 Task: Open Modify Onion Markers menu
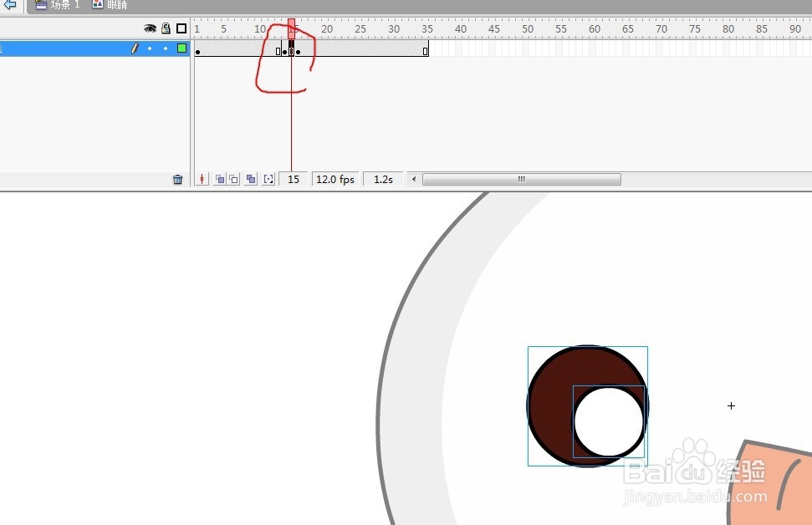pyautogui.click(x=268, y=179)
